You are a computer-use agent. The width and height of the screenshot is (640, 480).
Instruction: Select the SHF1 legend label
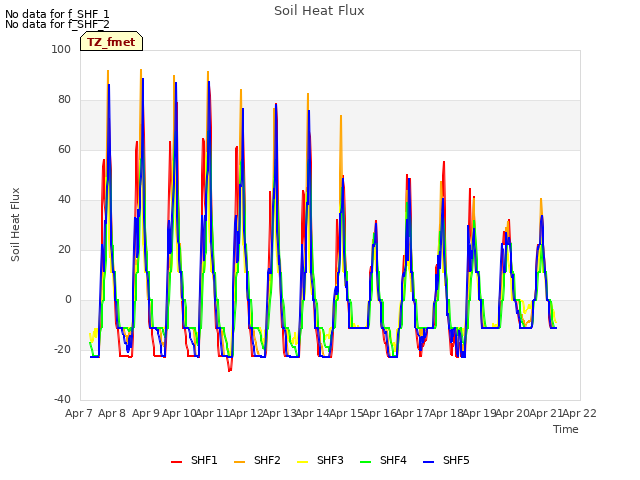[x=204, y=460]
